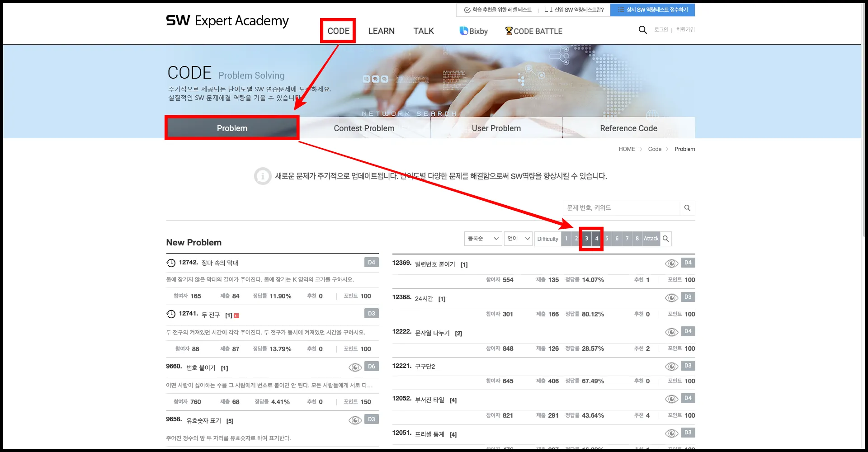Image resolution: width=868 pixels, height=452 pixels.
Task: Click the eye icon for problem 12369
Action: click(x=671, y=264)
